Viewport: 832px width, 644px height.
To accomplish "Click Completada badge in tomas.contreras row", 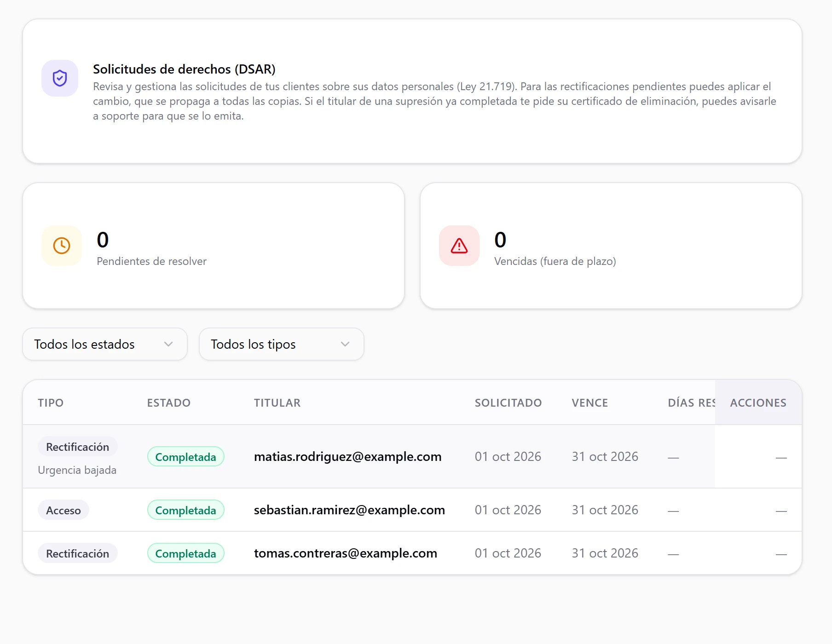I will 186,553.
